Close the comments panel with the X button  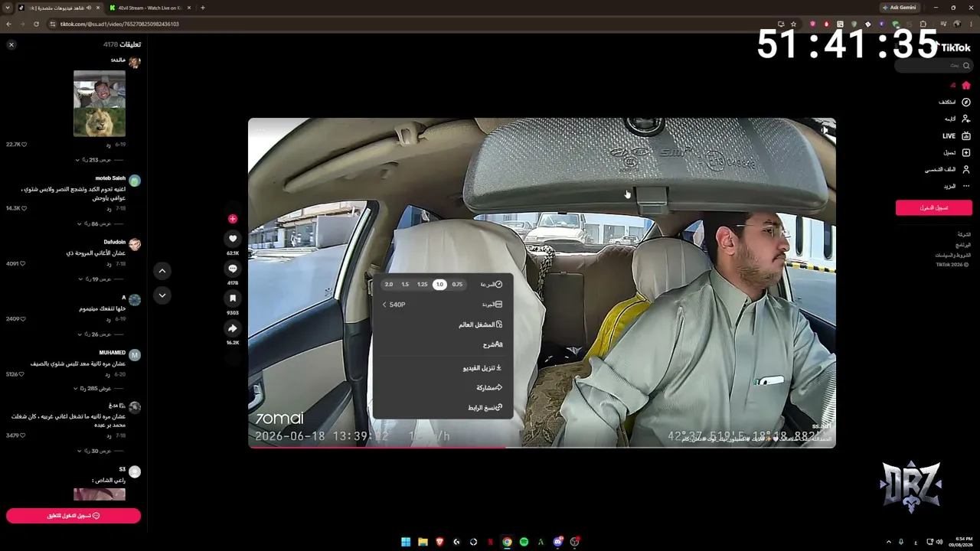[x=11, y=45]
